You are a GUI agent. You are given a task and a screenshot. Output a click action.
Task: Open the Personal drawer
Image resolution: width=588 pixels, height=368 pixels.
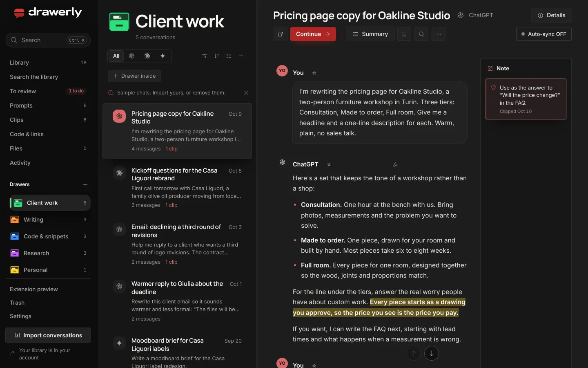pyautogui.click(x=48, y=270)
